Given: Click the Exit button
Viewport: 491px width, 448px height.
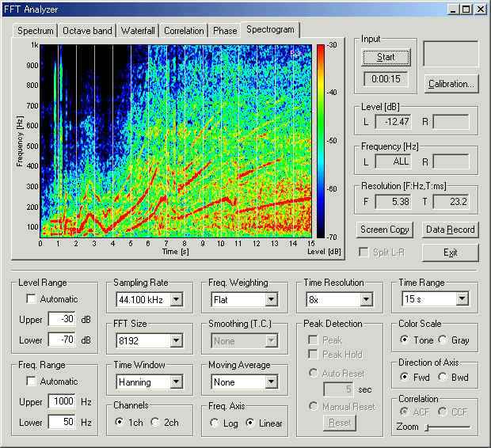Looking at the screenshot, I should [451, 252].
